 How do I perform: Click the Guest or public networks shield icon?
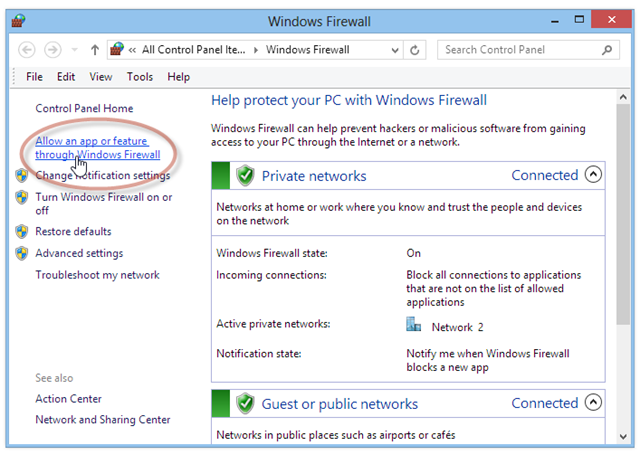pos(245,404)
